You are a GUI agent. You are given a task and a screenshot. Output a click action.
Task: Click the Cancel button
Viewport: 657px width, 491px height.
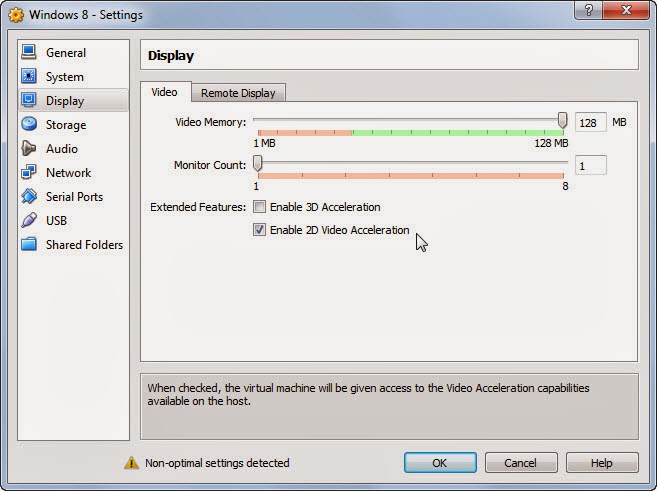pos(521,463)
